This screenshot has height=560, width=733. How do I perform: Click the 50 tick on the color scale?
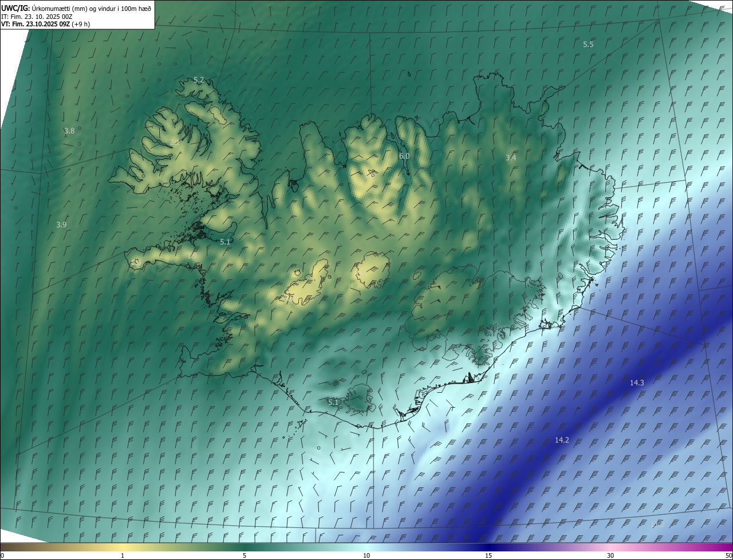click(728, 555)
